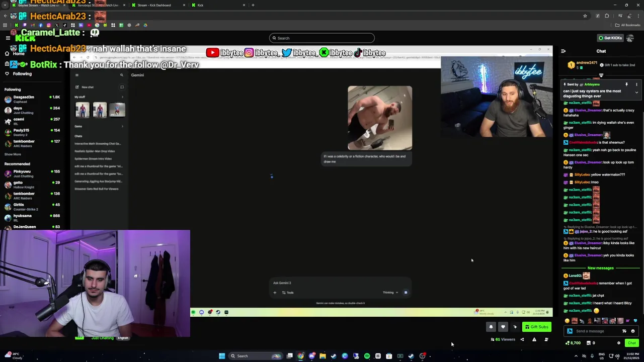Expand Show more under Following
The height and width of the screenshot is (362, 644).
pos(13,154)
